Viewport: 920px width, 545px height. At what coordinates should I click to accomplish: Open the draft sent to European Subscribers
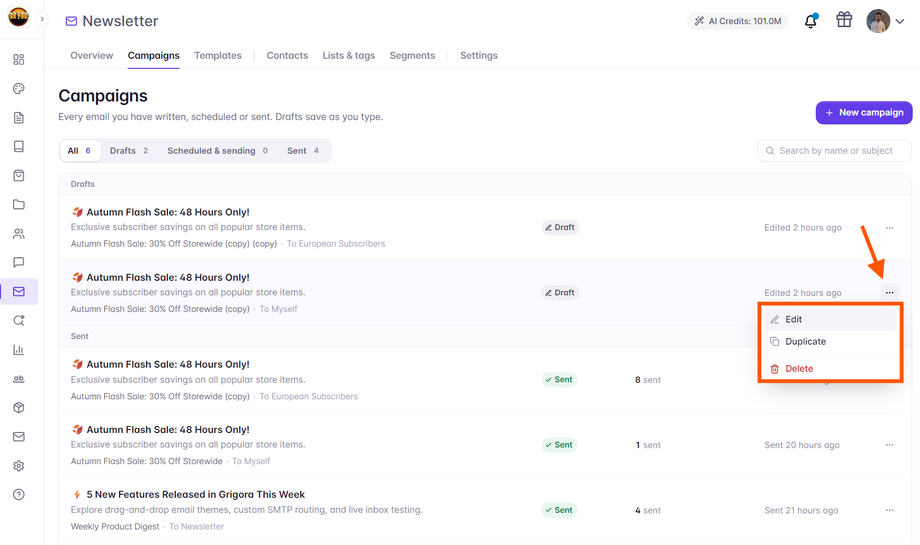tap(485, 228)
